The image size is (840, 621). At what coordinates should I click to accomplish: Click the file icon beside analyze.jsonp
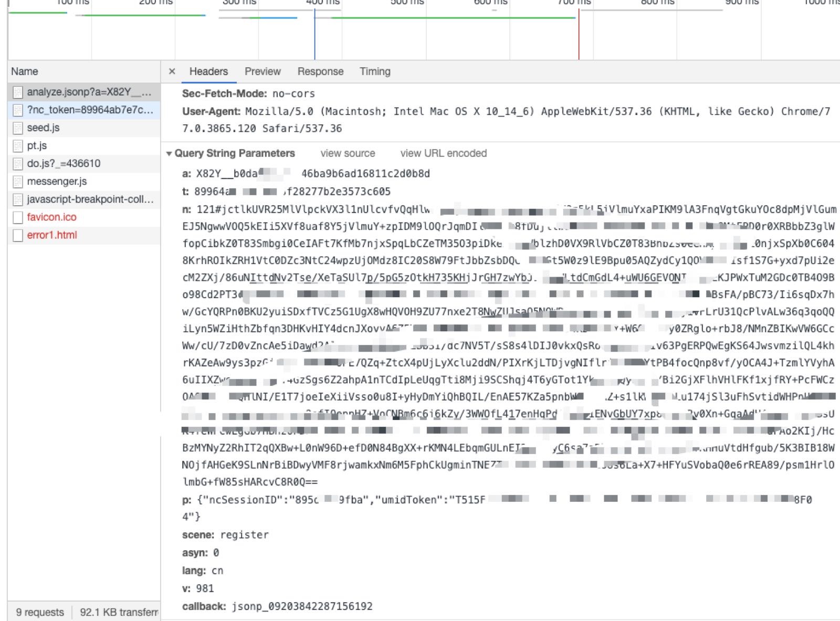click(x=18, y=92)
